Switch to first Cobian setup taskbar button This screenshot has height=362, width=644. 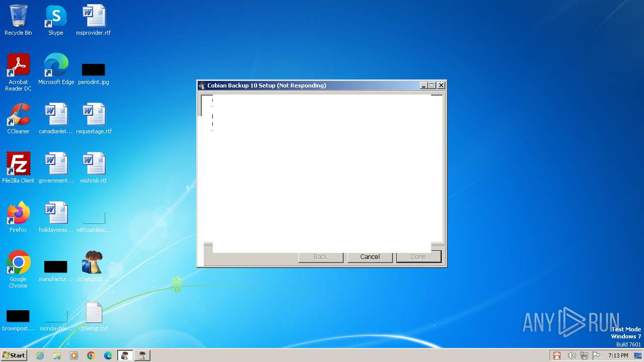pyautogui.click(x=125, y=355)
